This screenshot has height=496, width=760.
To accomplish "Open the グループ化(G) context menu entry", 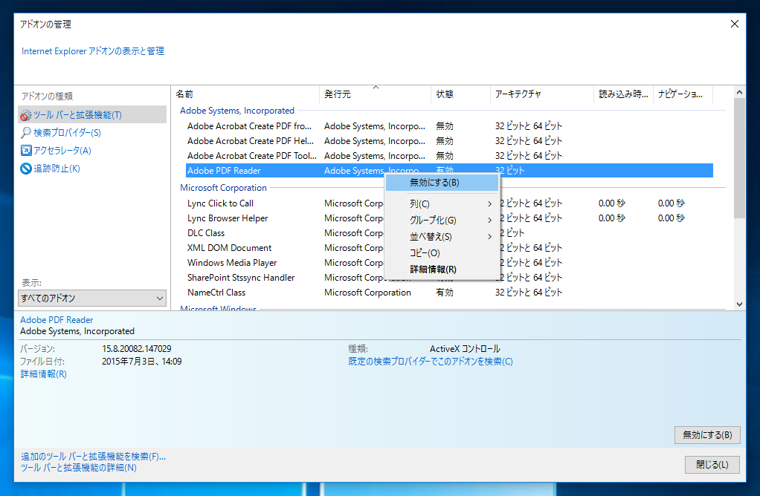I will coord(442,220).
